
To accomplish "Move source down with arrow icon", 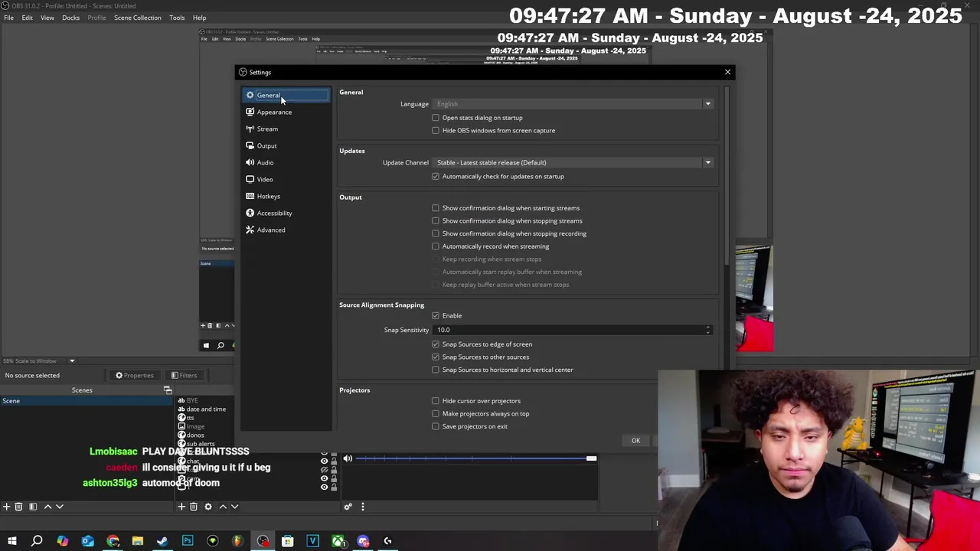I will click(235, 507).
